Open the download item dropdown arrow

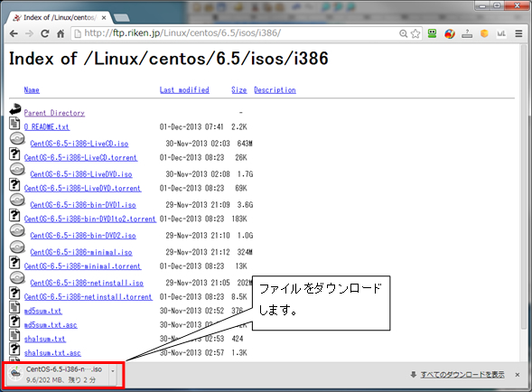(113, 371)
